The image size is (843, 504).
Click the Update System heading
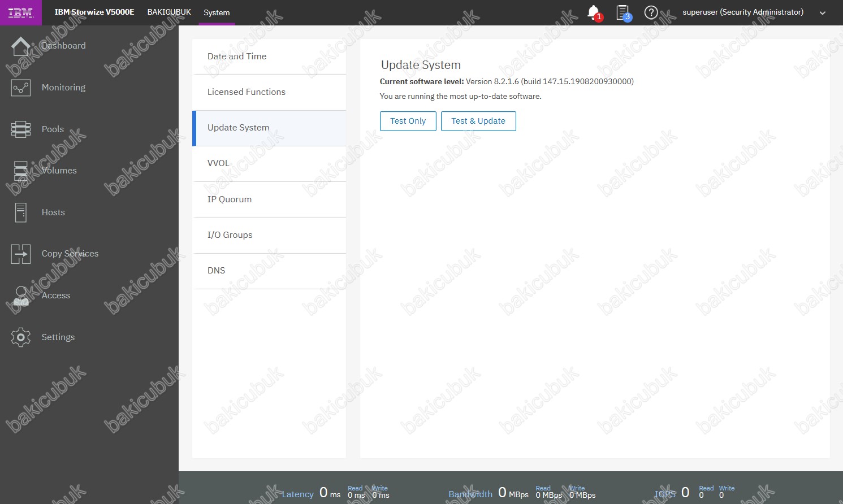pyautogui.click(x=421, y=65)
